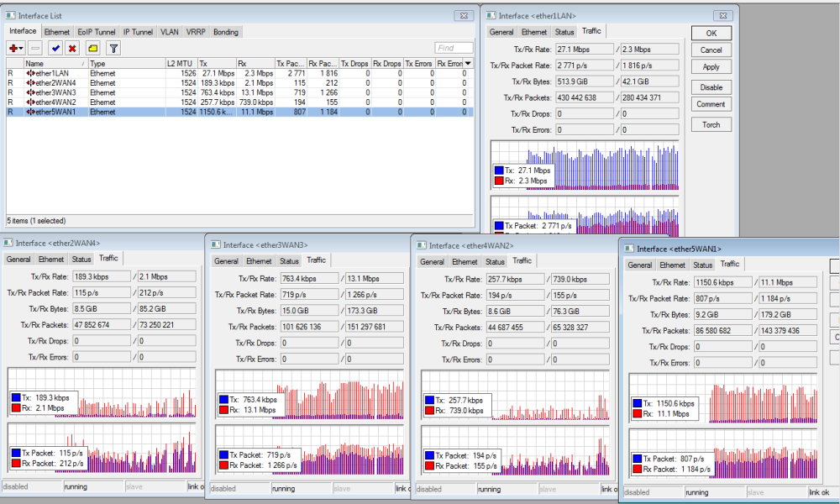Click blue Tx swatch in ether1LAN graph legend
840x504 pixels.
point(499,171)
